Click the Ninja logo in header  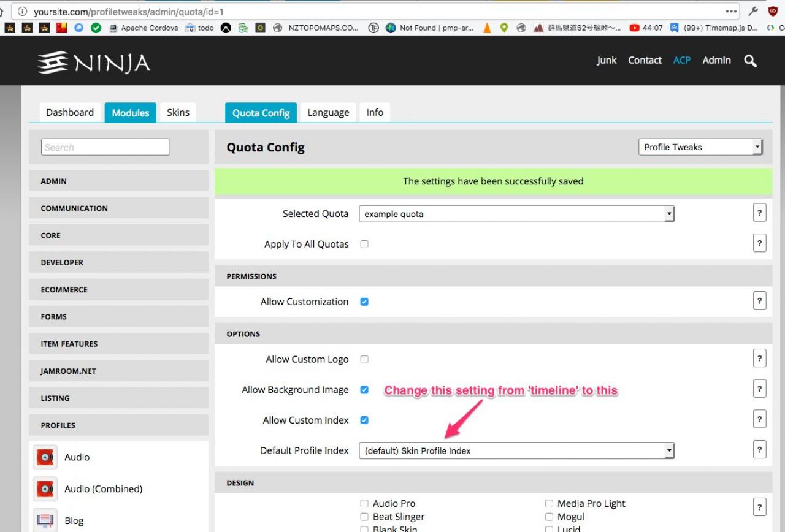pyautogui.click(x=93, y=63)
